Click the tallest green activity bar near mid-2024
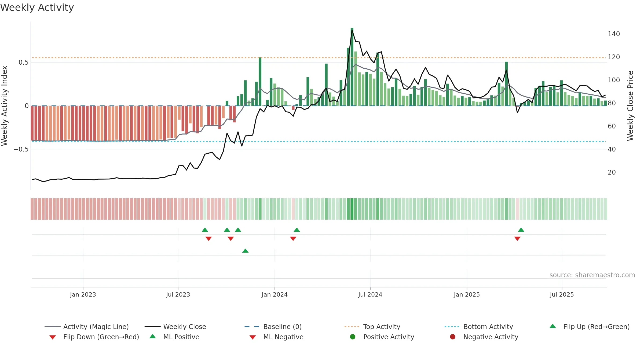Image resolution: width=644 pixels, height=362 pixels. [352, 67]
